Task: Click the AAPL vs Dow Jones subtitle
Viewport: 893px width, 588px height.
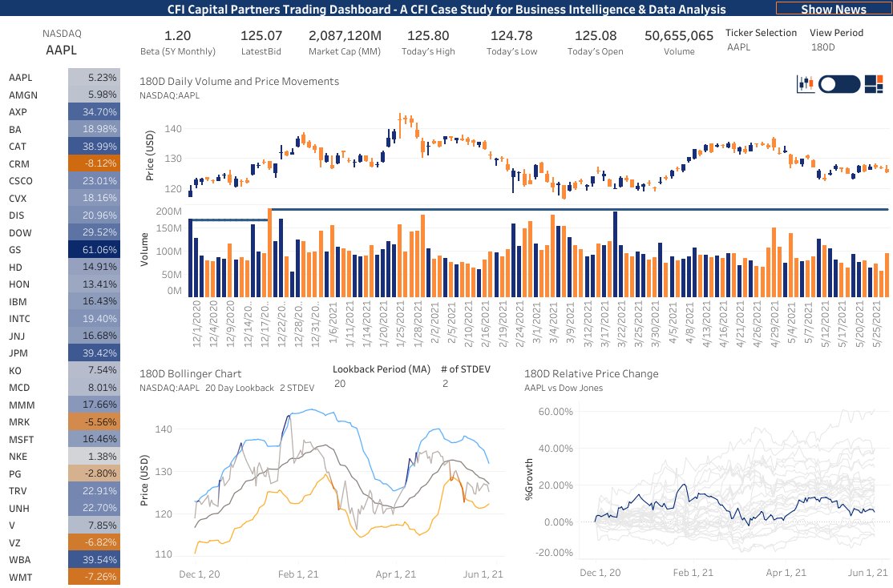Action: (564, 389)
